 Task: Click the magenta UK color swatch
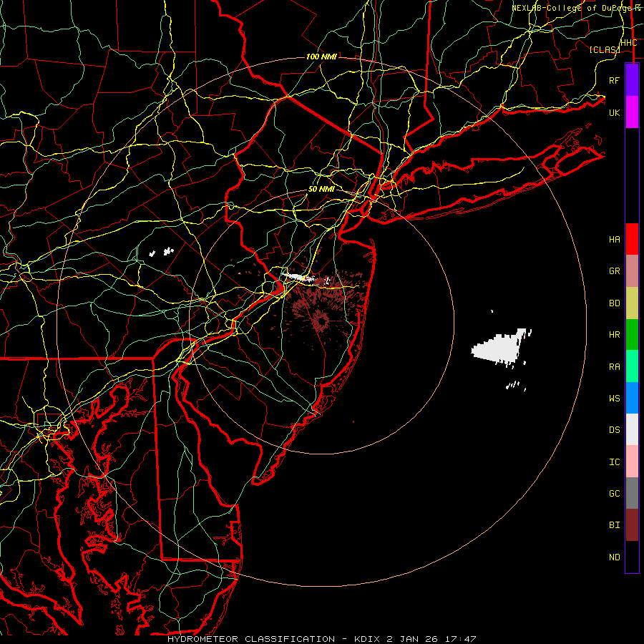point(632,112)
